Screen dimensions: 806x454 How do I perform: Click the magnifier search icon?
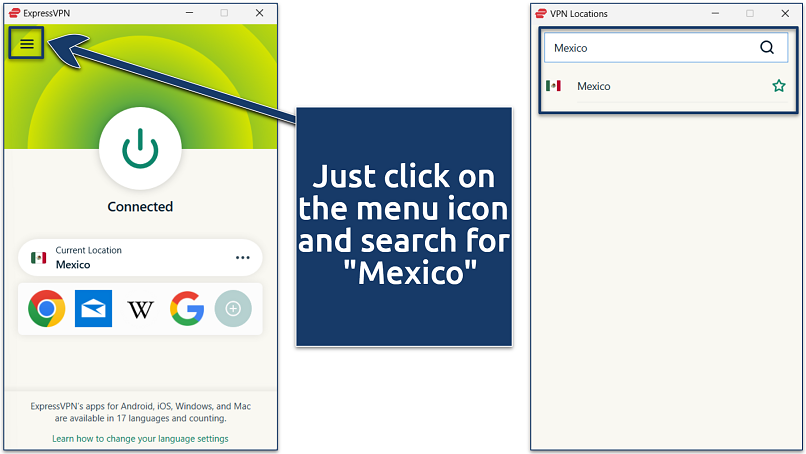767,47
